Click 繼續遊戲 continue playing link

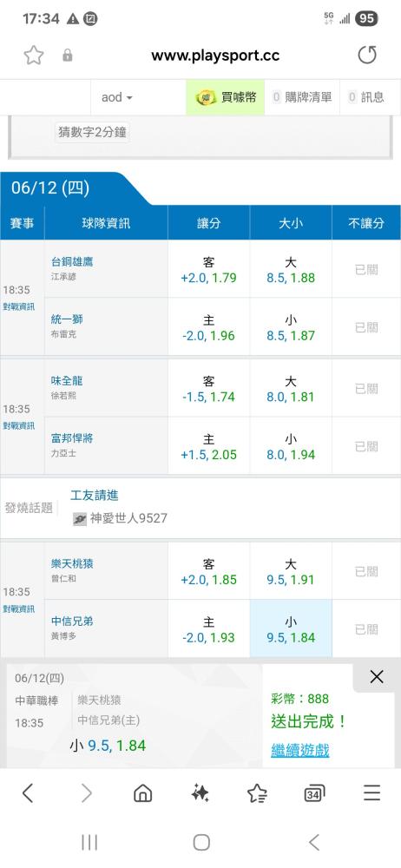click(x=300, y=751)
